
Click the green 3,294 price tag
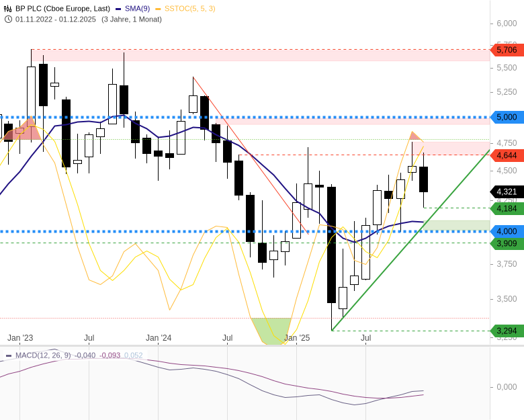coord(507,331)
